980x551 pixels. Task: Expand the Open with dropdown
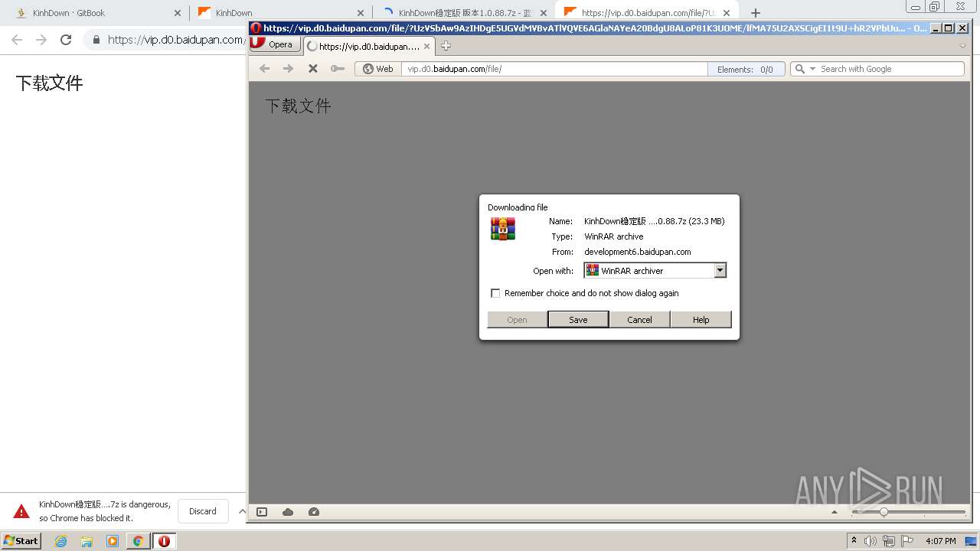[720, 270]
